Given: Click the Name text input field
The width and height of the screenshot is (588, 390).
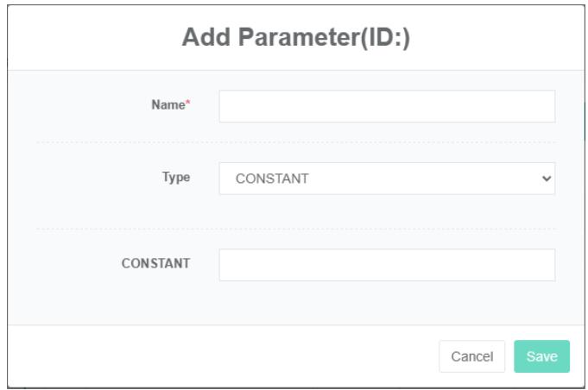Looking at the screenshot, I should pos(387,107).
